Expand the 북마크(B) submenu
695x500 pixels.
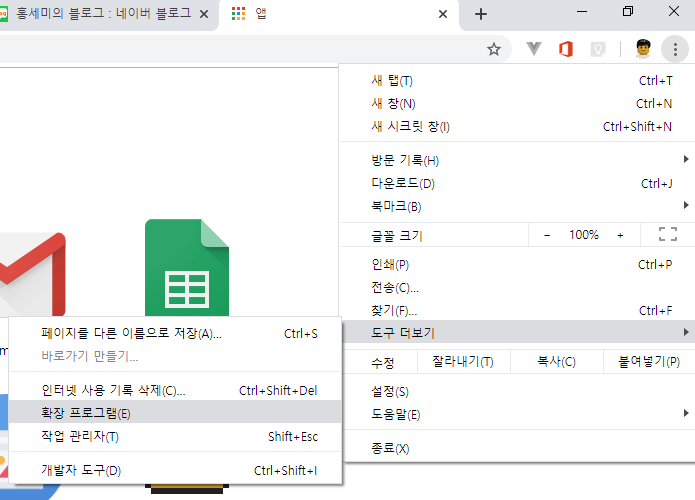tap(517, 207)
